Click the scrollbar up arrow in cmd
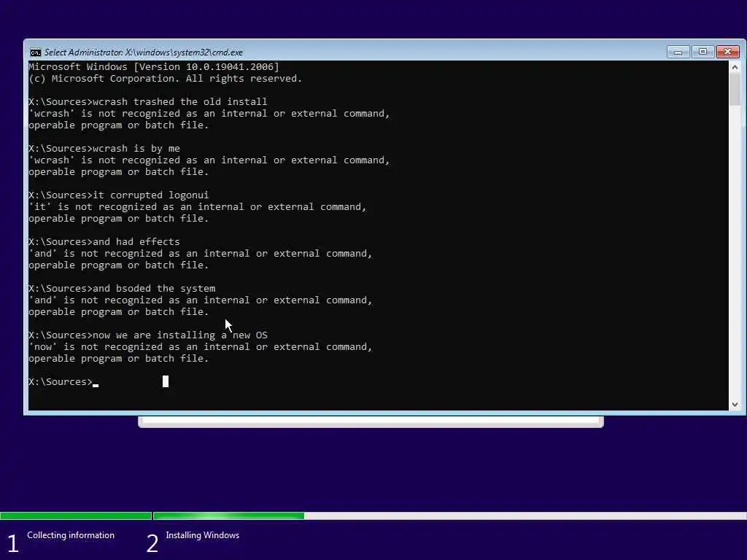Image resolution: width=747 pixels, height=560 pixels. (735, 67)
